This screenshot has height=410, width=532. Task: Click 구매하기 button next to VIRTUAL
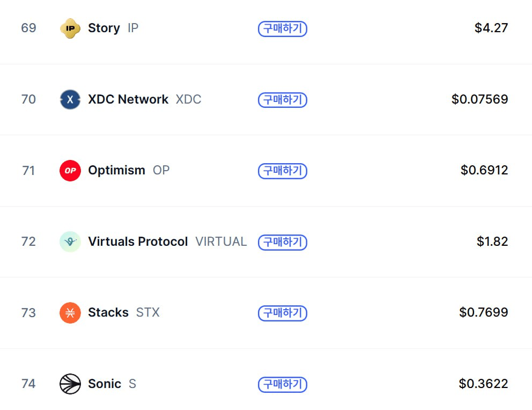(283, 242)
